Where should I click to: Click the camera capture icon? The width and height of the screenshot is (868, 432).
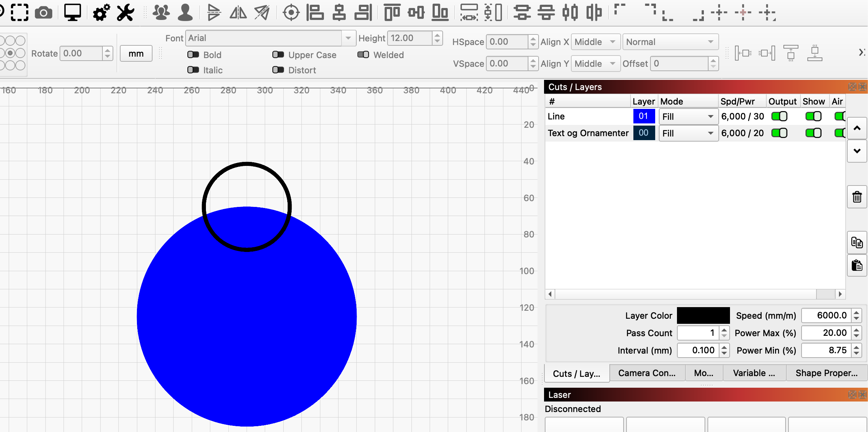pyautogui.click(x=44, y=13)
